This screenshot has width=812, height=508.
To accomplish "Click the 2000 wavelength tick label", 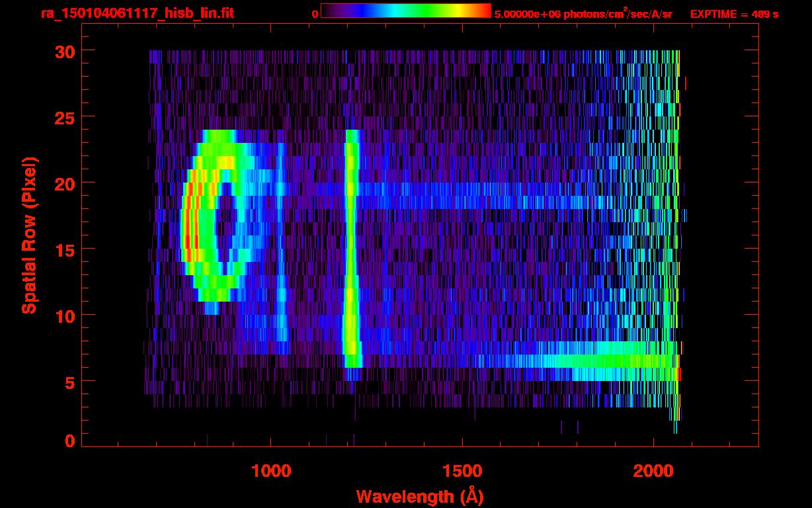I will click(x=653, y=470).
